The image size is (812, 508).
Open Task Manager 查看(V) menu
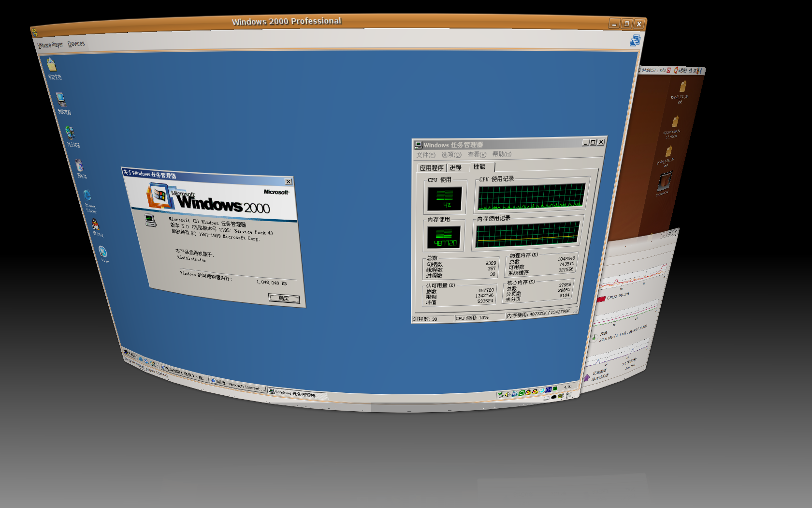pyautogui.click(x=477, y=154)
